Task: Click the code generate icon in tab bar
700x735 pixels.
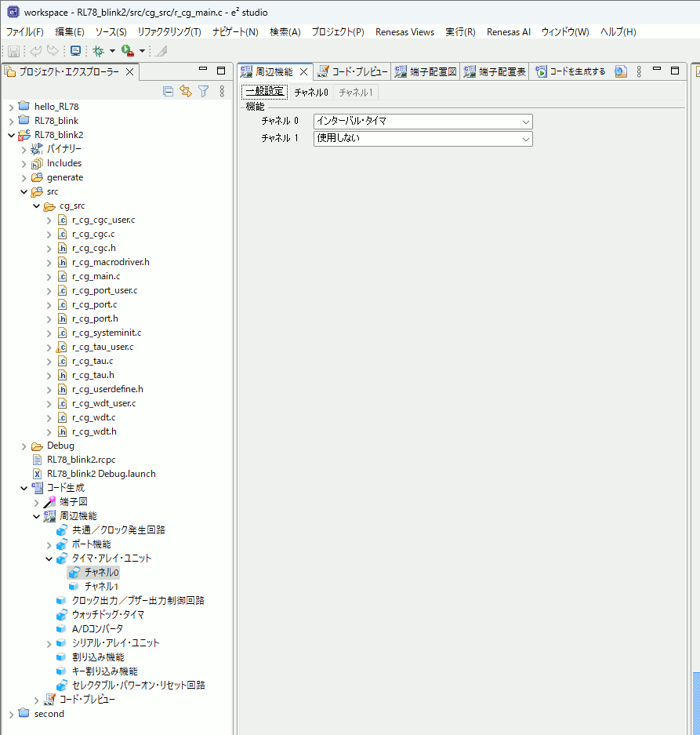Action: coord(541,71)
